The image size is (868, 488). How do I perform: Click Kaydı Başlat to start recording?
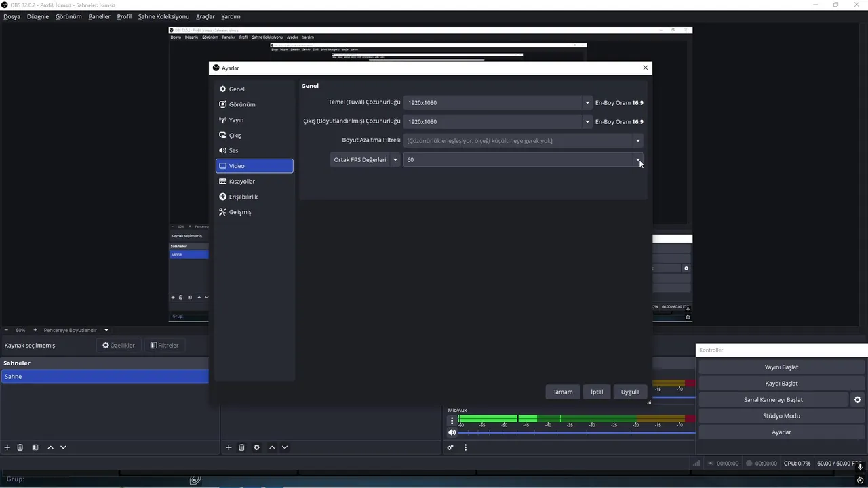pos(781,384)
